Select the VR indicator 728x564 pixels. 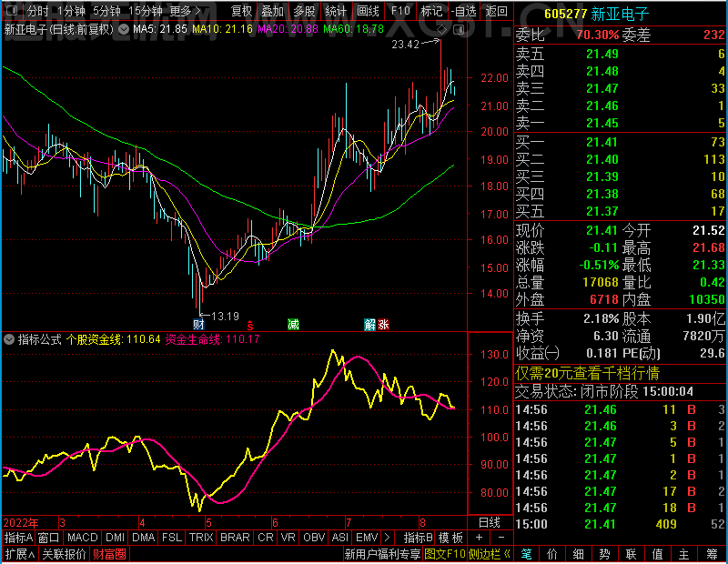pyautogui.click(x=288, y=538)
